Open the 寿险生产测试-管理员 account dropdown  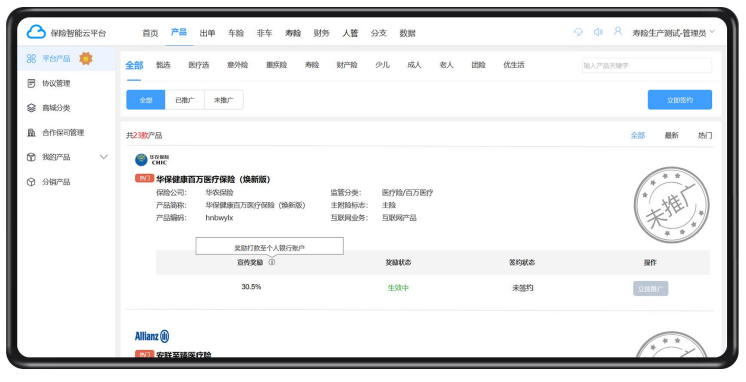pyautogui.click(x=673, y=33)
